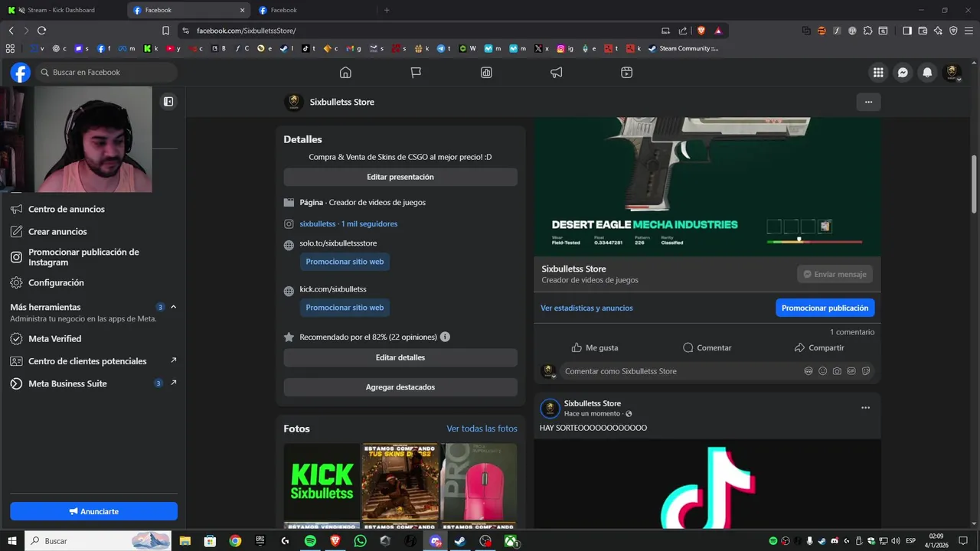Open the notifications bell
The image size is (980, 551).
point(927,72)
